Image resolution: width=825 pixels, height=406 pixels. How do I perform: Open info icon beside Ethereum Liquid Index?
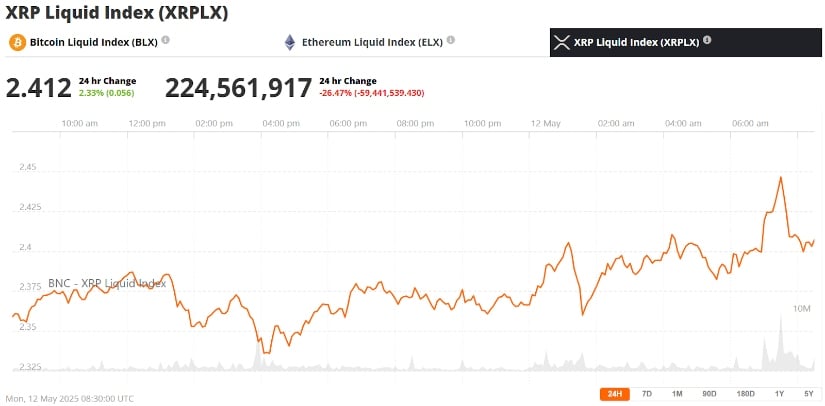(x=451, y=41)
